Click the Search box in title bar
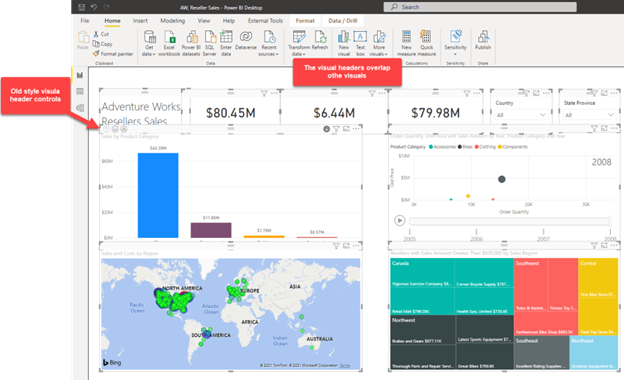This screenshot has width=624, height=380. pos(480,7)
